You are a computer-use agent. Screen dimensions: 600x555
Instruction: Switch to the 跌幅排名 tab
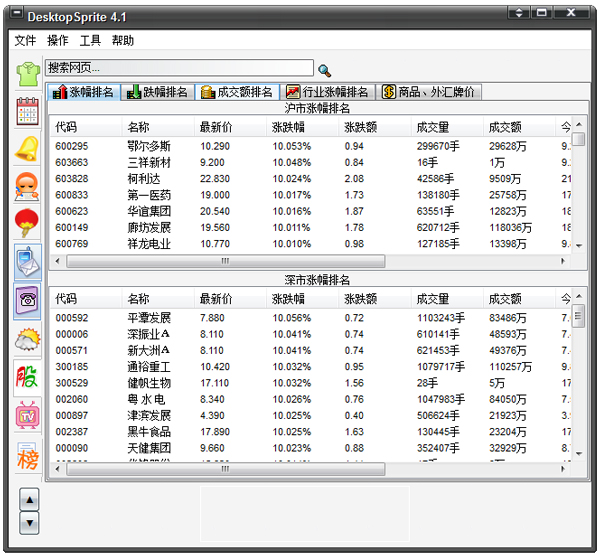click(157, 92)
